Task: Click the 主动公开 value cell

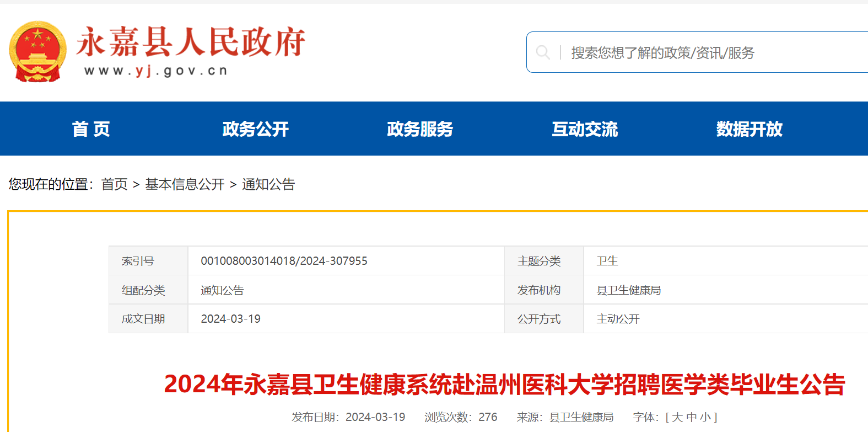Action: pyautogui.click(x=726, y=319)
